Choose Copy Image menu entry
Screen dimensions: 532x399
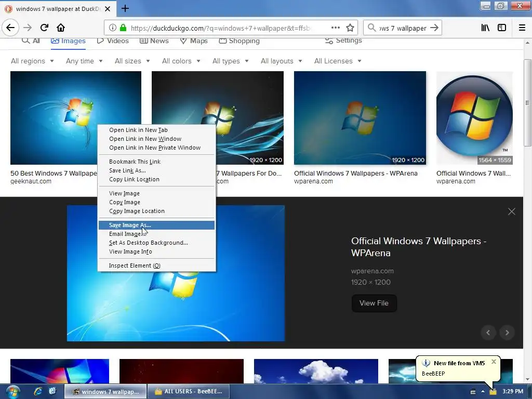pos(156,202)
